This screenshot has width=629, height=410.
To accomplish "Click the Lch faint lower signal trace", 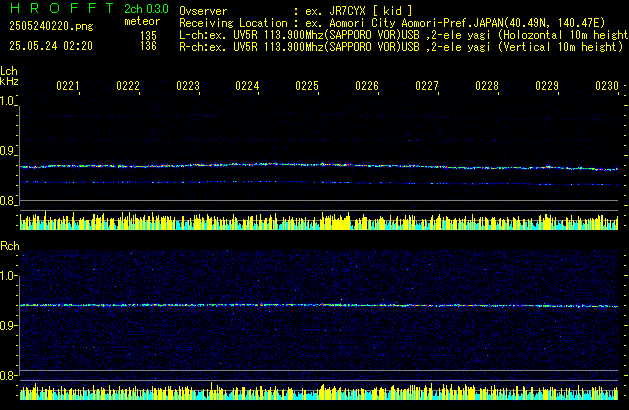I will tap(319, 183).
